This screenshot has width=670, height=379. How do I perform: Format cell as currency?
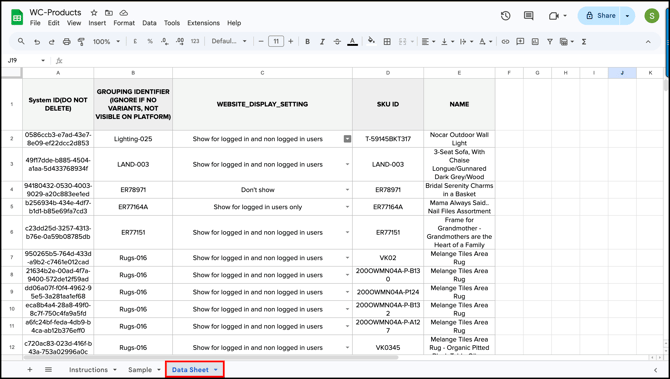tap(135, 41)
